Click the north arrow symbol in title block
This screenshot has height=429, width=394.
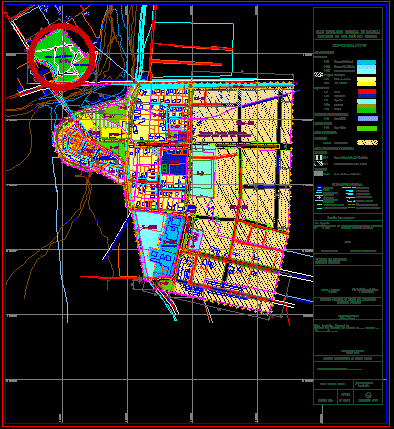(368, 395)
